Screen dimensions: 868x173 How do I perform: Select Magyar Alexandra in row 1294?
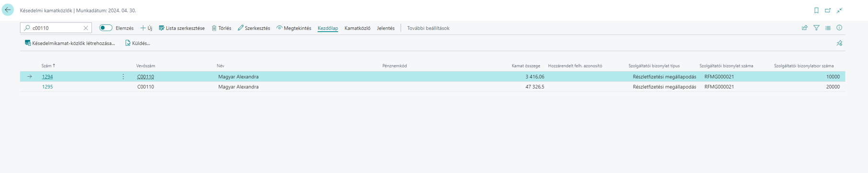(x=238, y=77)
